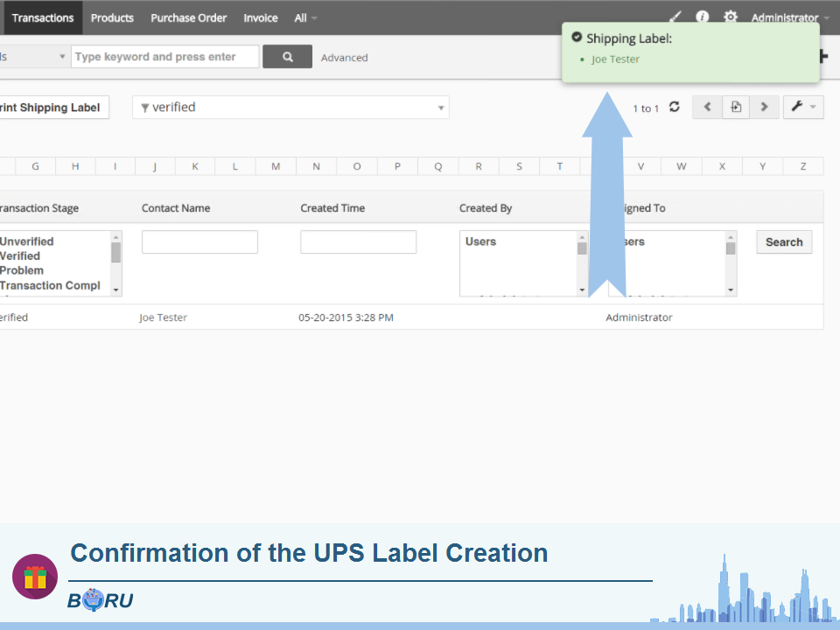
Task: Click the Advanced search link
Action: pos(344,58)
